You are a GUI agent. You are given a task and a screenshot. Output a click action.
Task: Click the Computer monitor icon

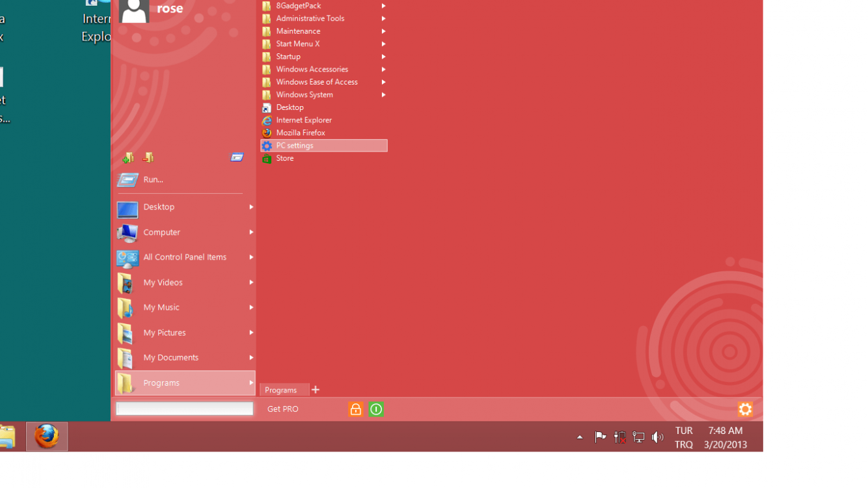click(x=127, y=232)
